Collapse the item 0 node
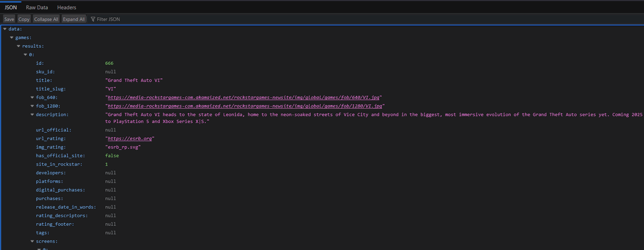This screenshot has width=644, height=250. (26, 55)
